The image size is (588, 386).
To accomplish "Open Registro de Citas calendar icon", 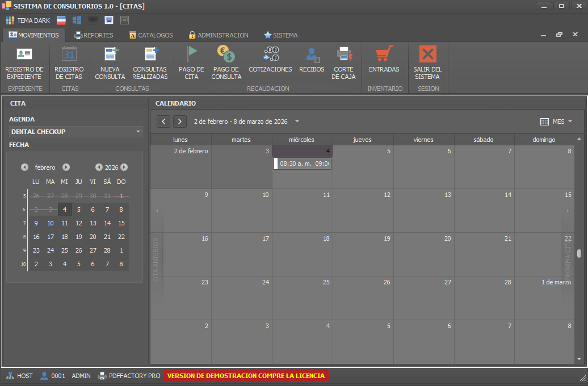I will (x=69, y=54).
